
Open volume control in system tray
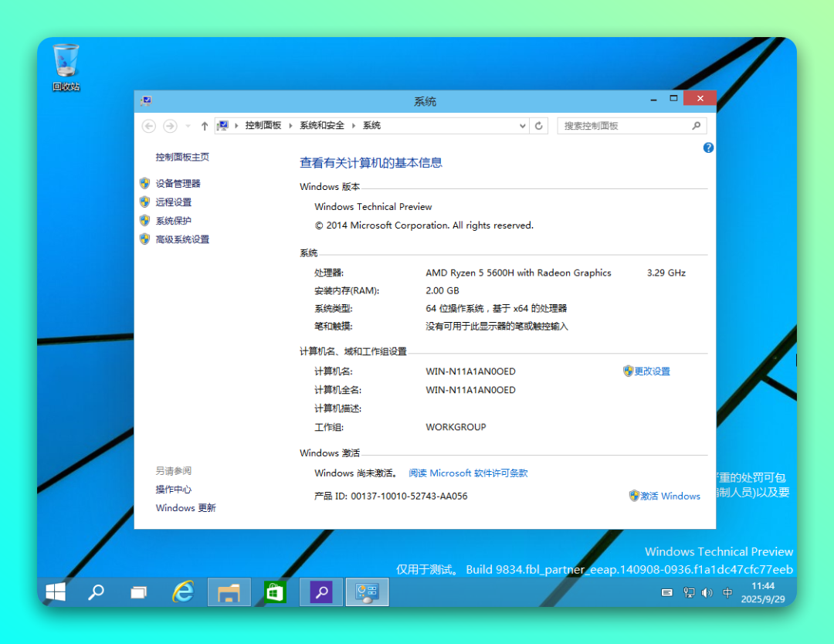pos(707,593)
